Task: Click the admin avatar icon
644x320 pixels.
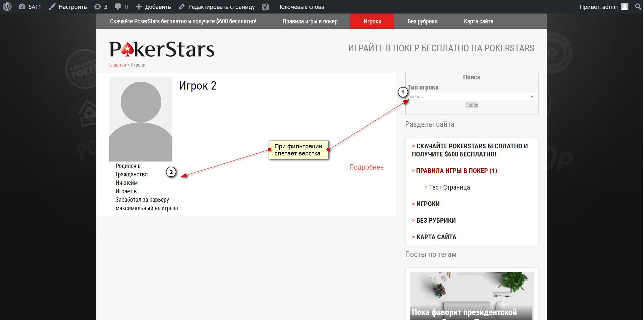Action: 625,7
